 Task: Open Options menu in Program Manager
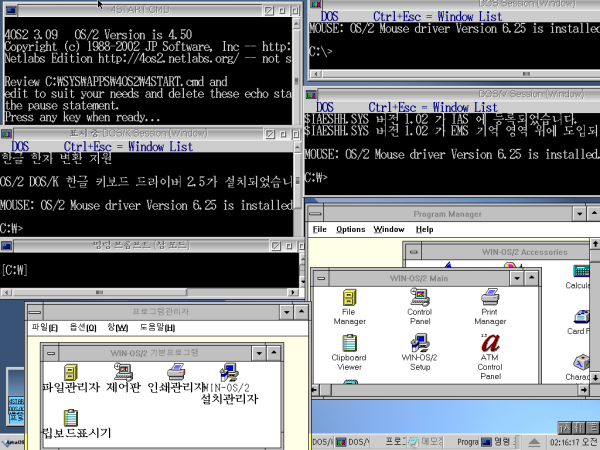click(350, 229)
